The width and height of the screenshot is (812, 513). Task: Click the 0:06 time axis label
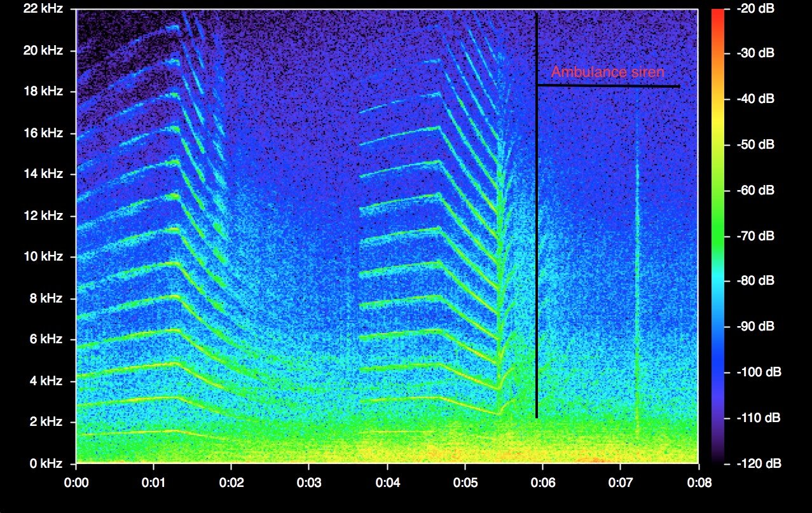tap(542, 483)
